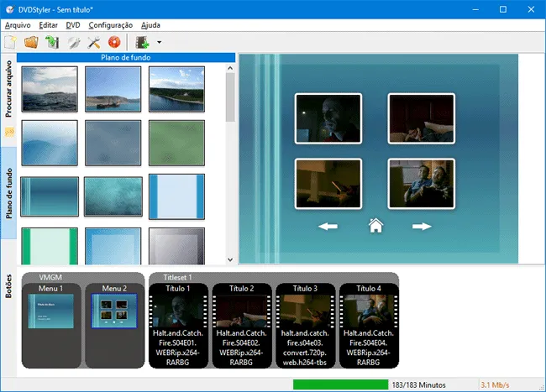Click backgrounds list scroll down arrow
Image resolution: width=546 pixels, height=392 pixels.
tap(230, 259)
